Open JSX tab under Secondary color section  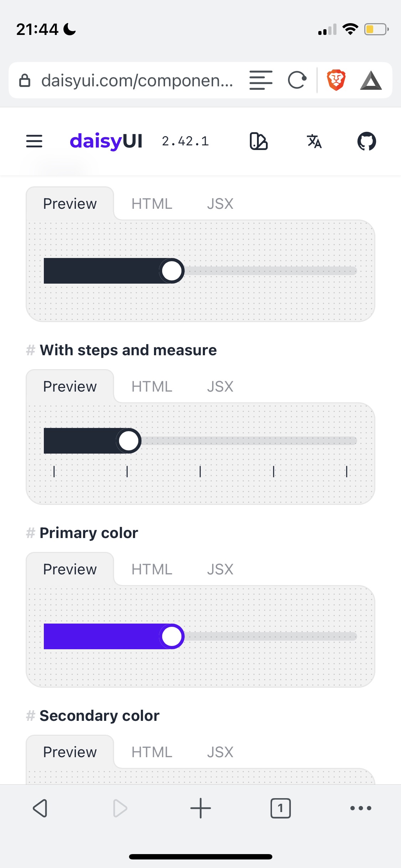(x=220, y=752)
